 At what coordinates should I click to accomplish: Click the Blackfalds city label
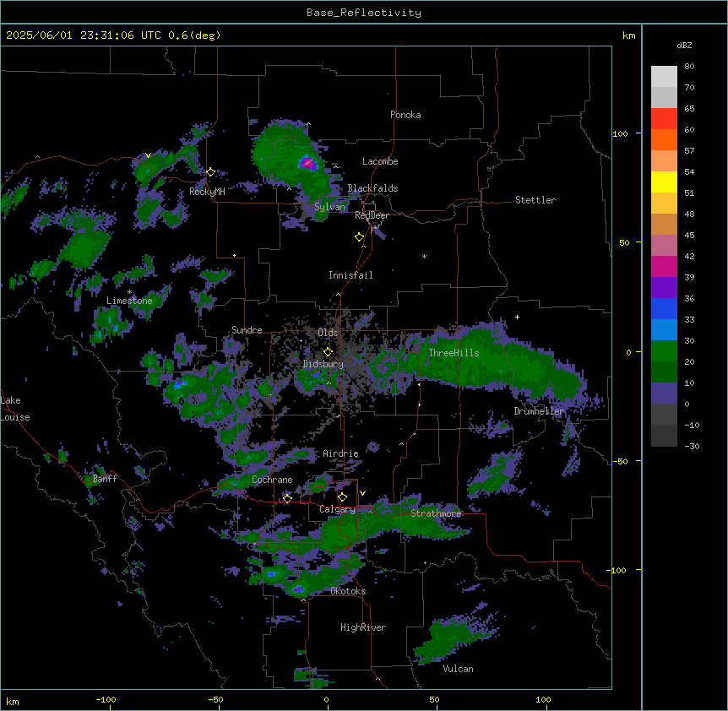coord(372,188)
